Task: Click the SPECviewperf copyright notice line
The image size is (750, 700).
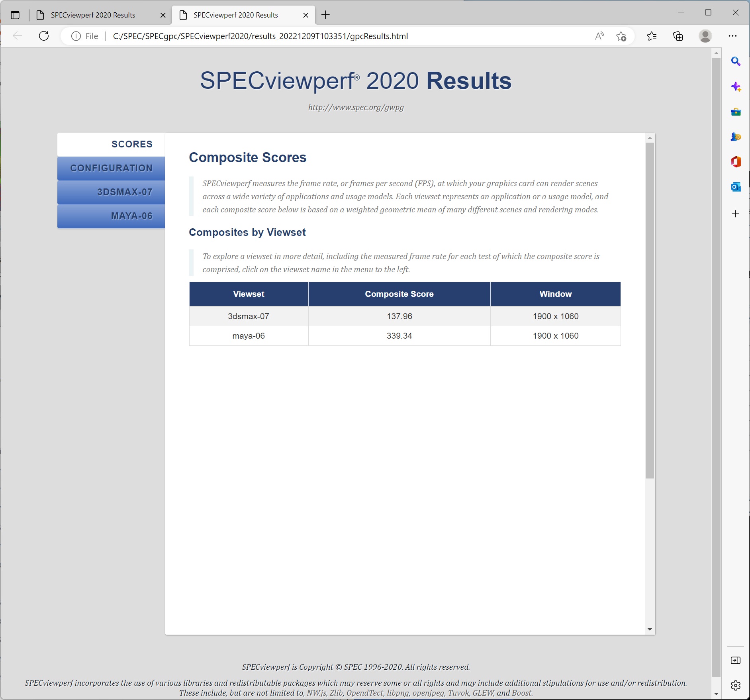Action: pos(356,667)
